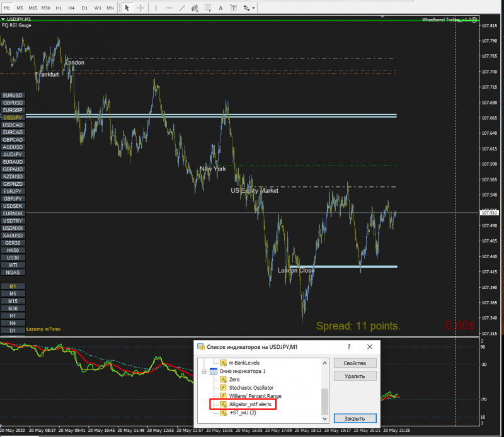Switch chart symbol to EURGBP
Image resolution: width=504 pixels, height=437 pixels.
tap(13, 110)
